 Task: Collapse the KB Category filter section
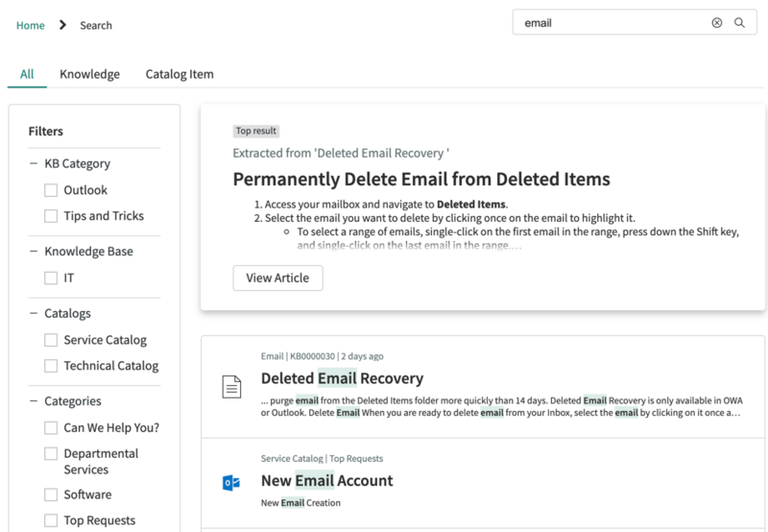[x=34, y=163]
